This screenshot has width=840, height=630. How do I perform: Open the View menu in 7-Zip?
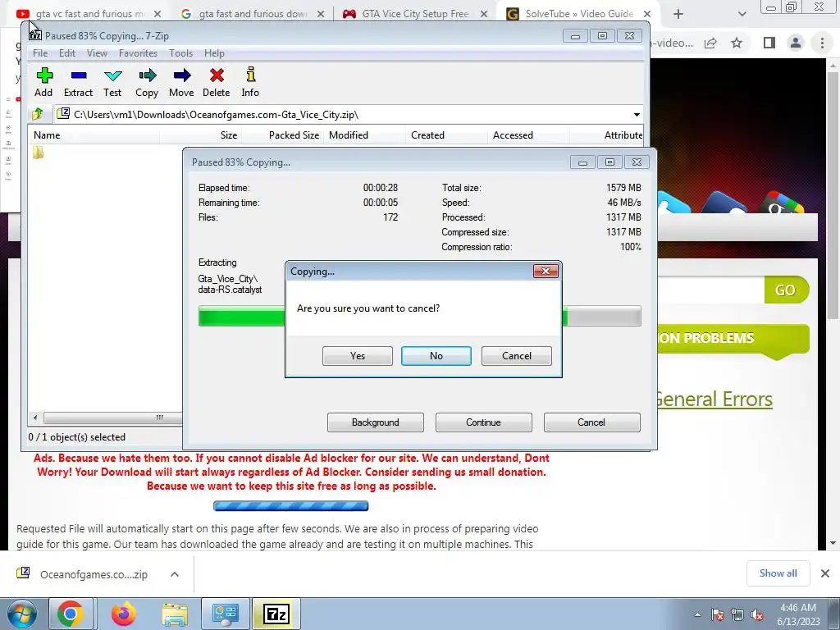[97, 53]
